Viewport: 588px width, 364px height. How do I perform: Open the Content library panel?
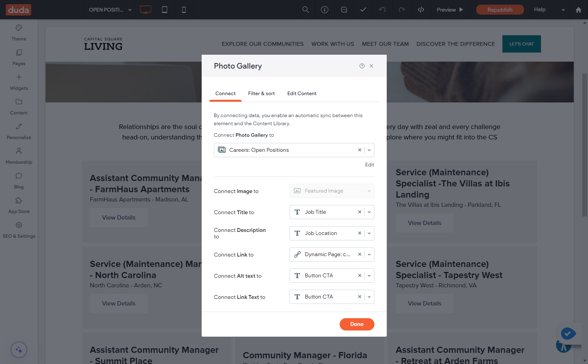tap(19, 107)
